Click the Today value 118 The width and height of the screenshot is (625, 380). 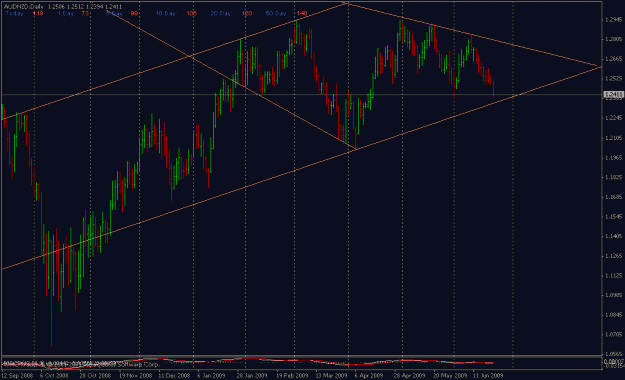(x=38, y=14)
